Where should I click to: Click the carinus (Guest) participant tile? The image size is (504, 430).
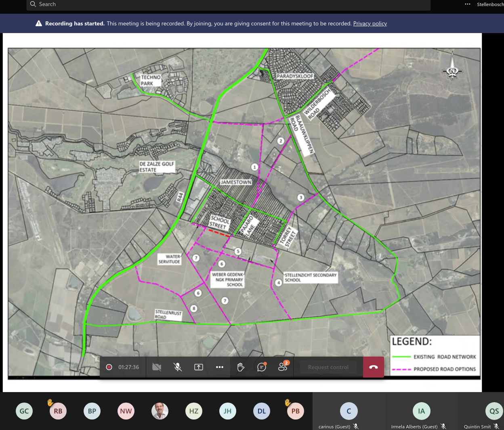point(349,413)
